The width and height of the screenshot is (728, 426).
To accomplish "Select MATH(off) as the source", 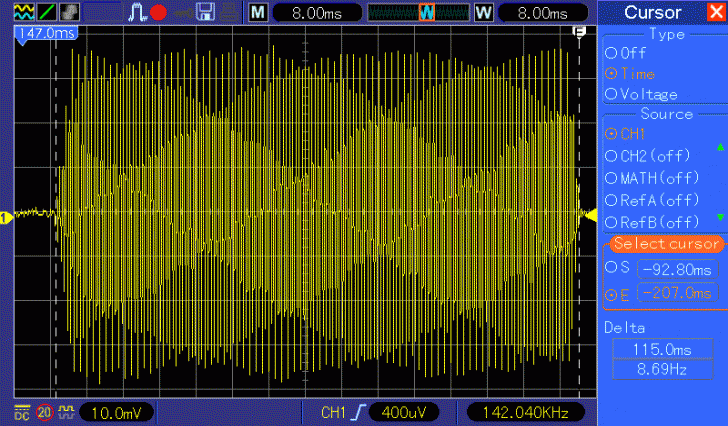I will pos(652,178).
